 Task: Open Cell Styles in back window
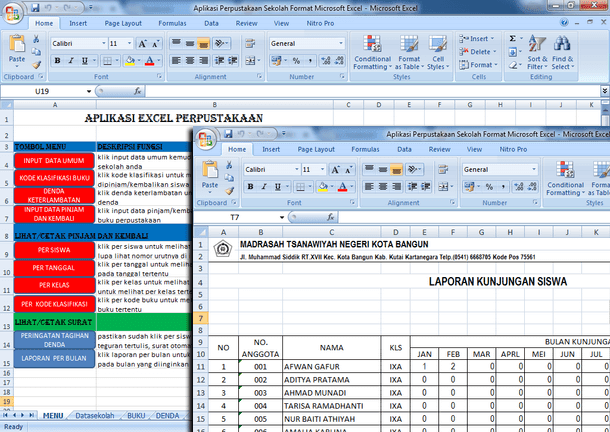(x=438, y=53)
